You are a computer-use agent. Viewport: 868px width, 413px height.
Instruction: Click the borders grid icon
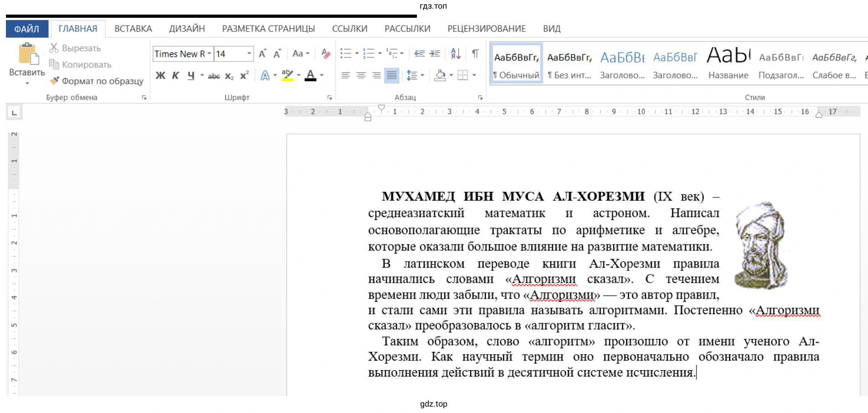coord(463,75)
